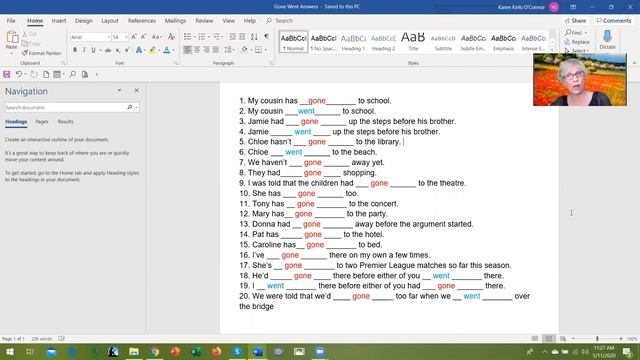
Task: Select the Format Painter tool
Action: click(41, 53)
